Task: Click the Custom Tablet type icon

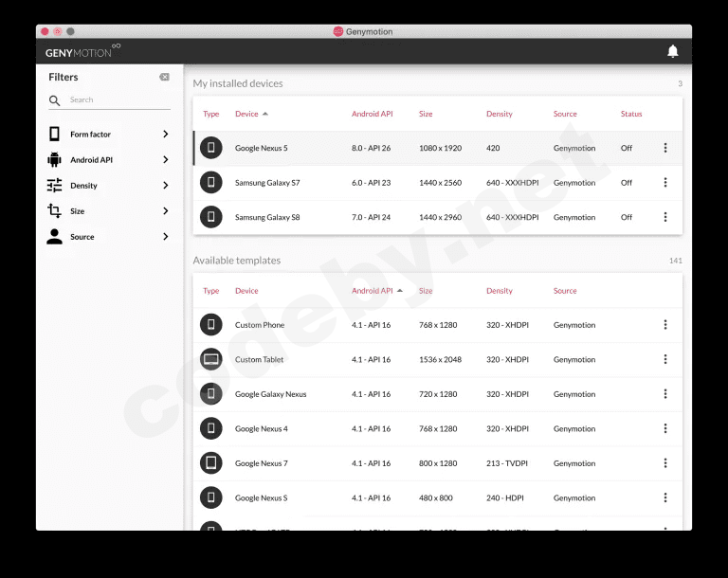Action: (x=210, y=359)
